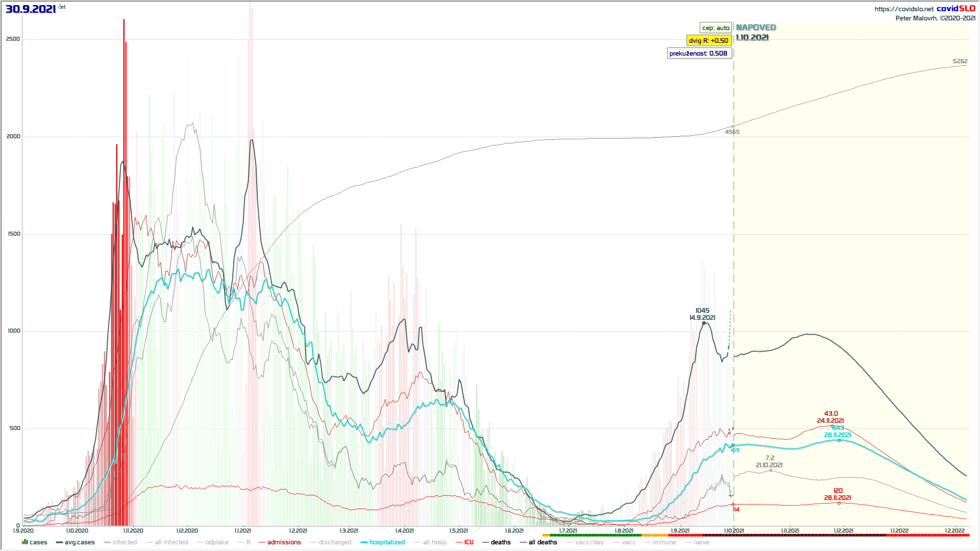Click the 30.9.2021 date heading
The height and width of the screenshot is (551, 980).
point(31,9)
